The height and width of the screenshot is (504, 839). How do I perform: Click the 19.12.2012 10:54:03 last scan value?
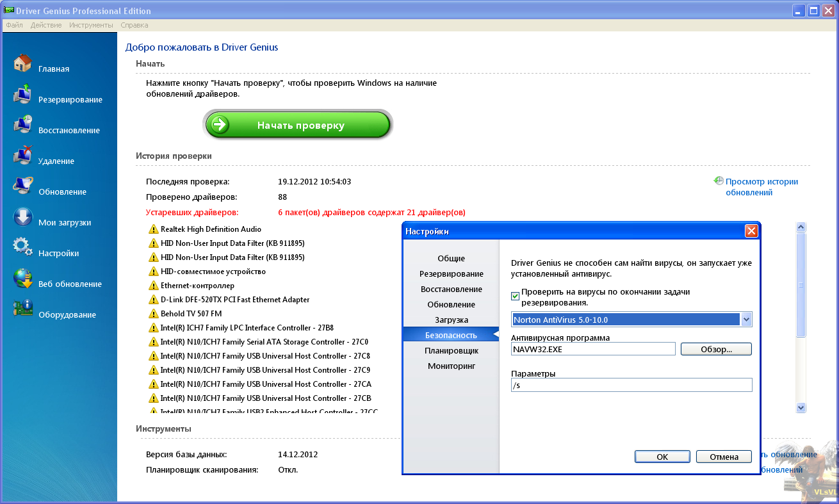click(x=314, y=181)
